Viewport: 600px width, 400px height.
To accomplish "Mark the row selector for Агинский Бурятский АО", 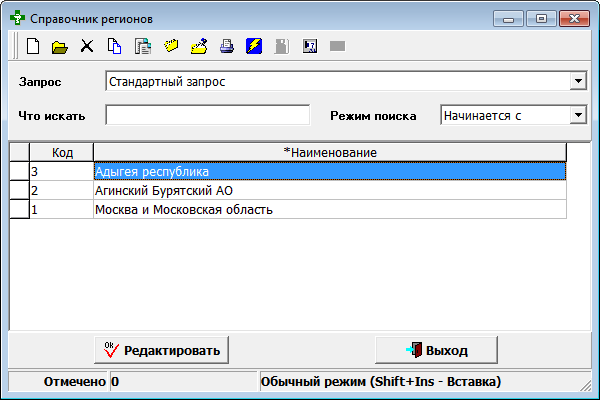I will 20,190.
